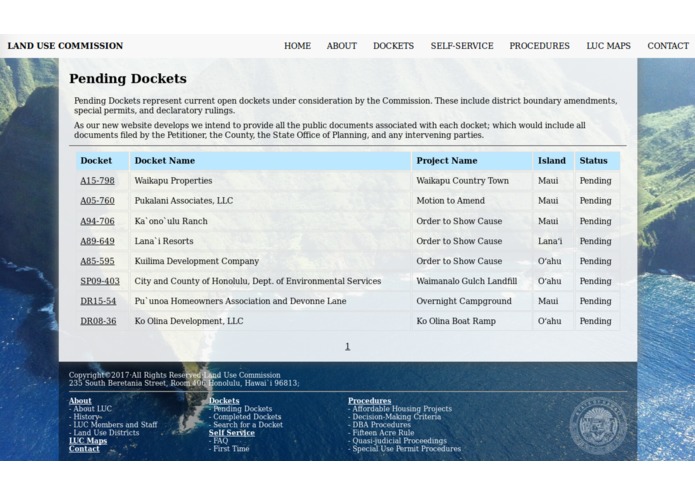Click the footer Self Service heading link
Image resolution: width=695 pixels, height=494 pixels.
click(x=232, y=432)
